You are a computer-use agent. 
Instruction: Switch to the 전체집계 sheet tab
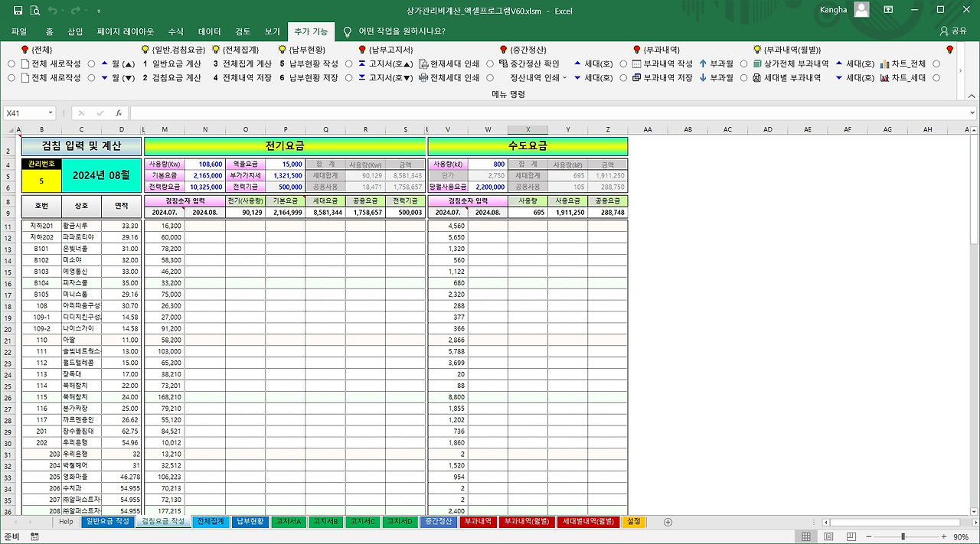(x=210, y=522)
